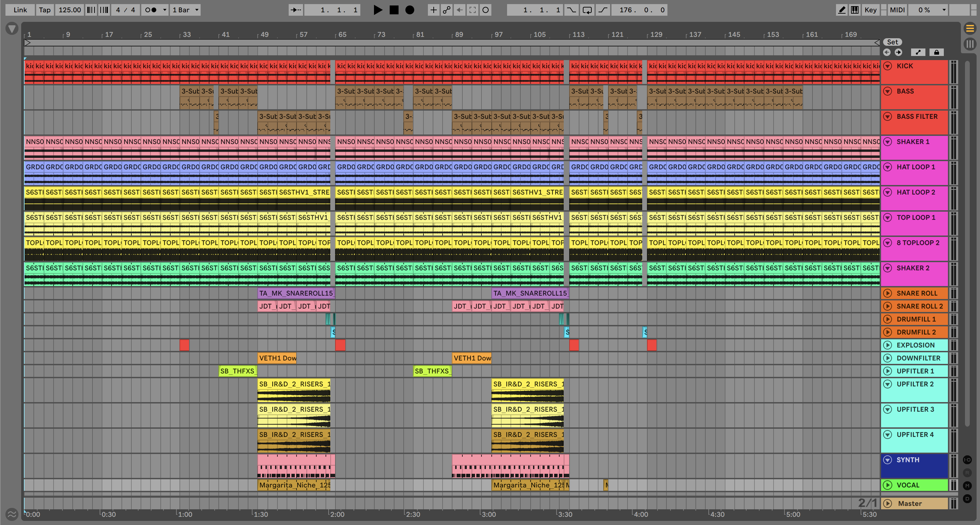980x525 pixels.
Task: Collapse the KICK track
Action: pos(888,66)
